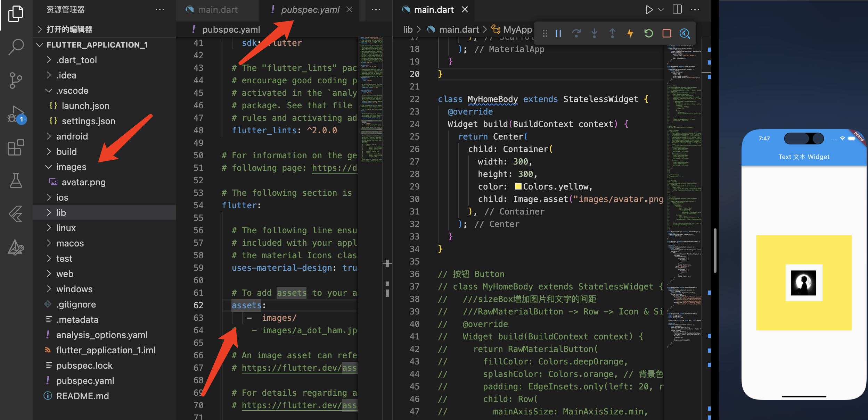868x420 pixels.
Task: Click the Colors.yellow color swatch
Action: [x=518, y=186]
